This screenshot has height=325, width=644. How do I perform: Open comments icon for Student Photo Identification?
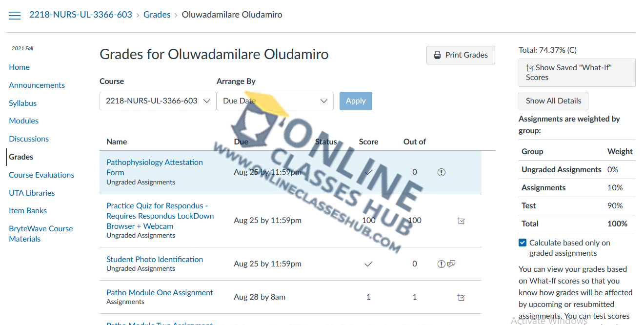click(452, 264)
